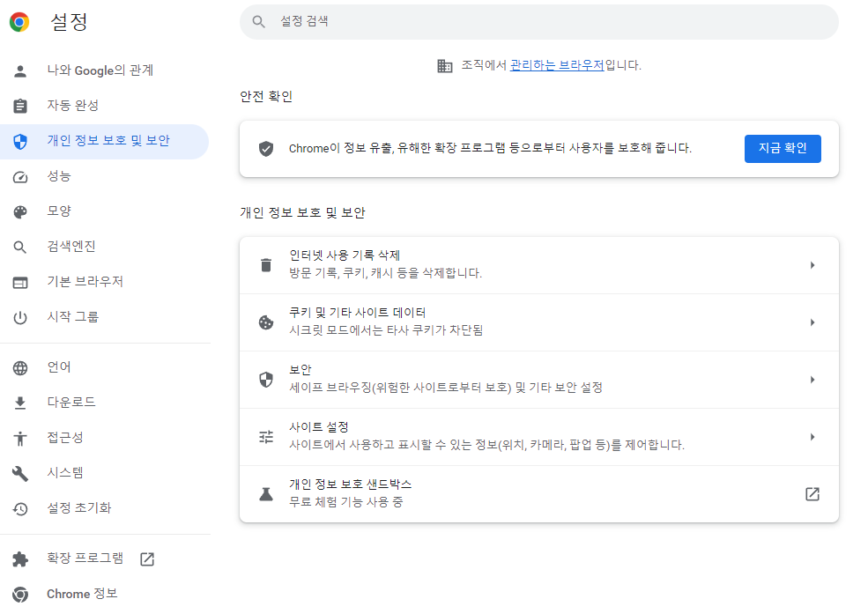The height and width of the screenshot is (614, 868).
Task: Click the 안전 확인 heading
Action: click(266, 97)
